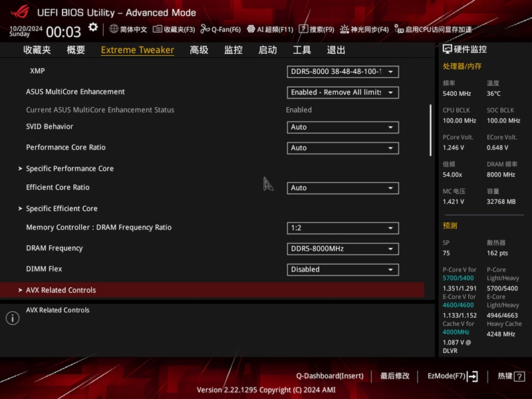The image size is (532, 399).
Task: Click the info icon at bottom left
Action: click(12, 318)
